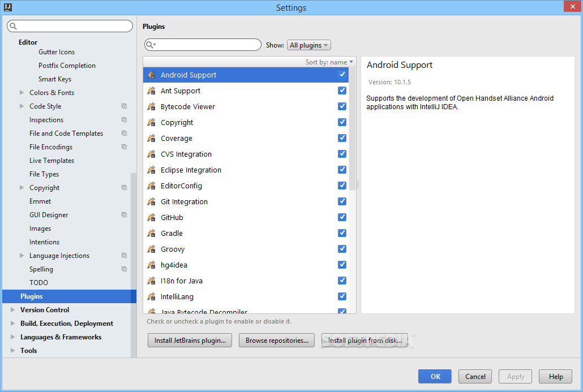Click the Install JetBrains plugin button
Image resolution: width=583 pixels, height=392 pixels.
point(190,341)
